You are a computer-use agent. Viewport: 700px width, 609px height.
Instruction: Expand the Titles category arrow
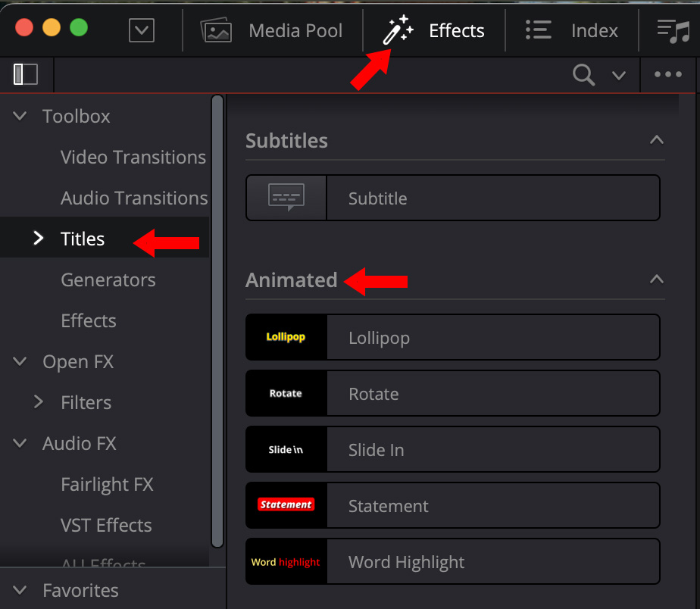[x=39, y=239]
